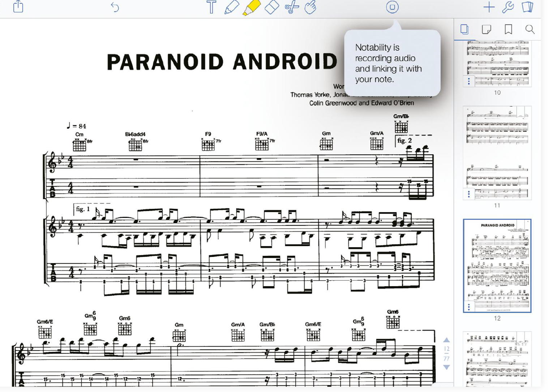
Task: Select the Text tool
Action: coord(211,7)
